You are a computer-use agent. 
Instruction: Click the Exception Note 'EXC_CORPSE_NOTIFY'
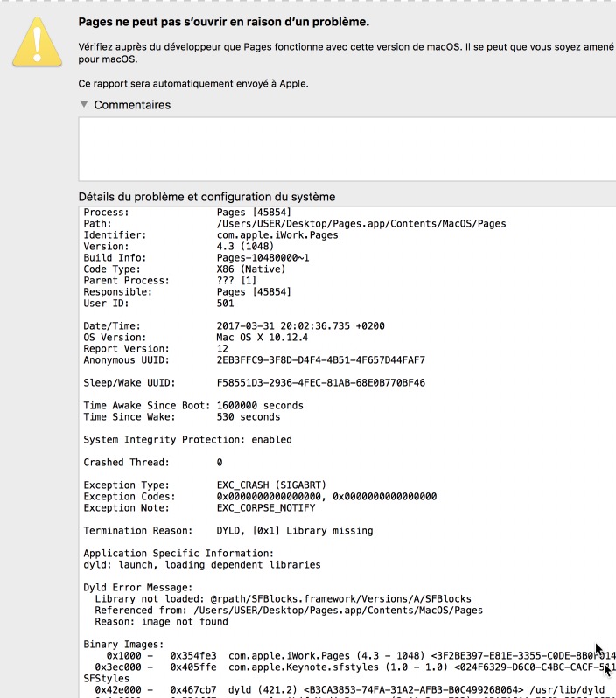pyautogui.click(x=266, y=508)
